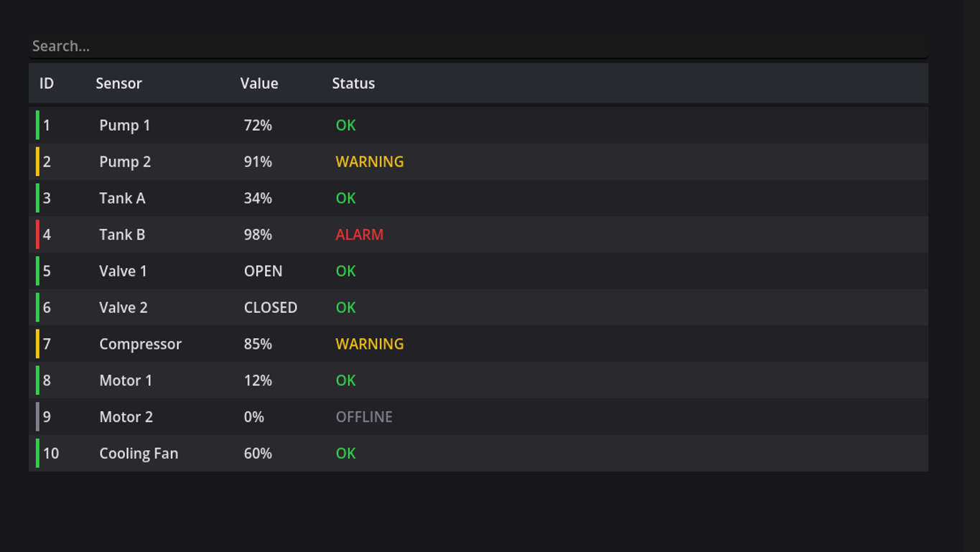Select the Tank B row
980x552 pixels.
tap(478, 235)
